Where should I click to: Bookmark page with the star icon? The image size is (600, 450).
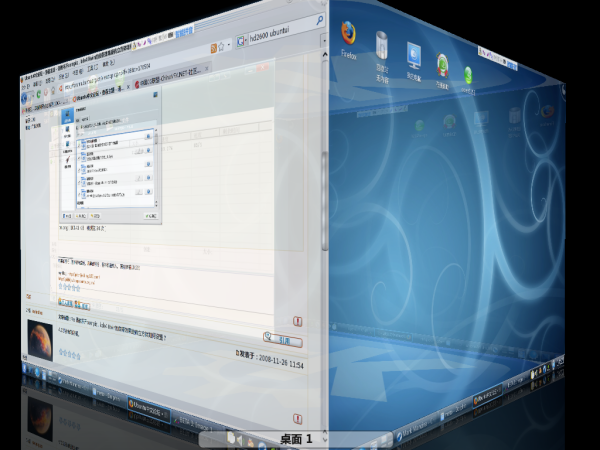coord(221,47)
